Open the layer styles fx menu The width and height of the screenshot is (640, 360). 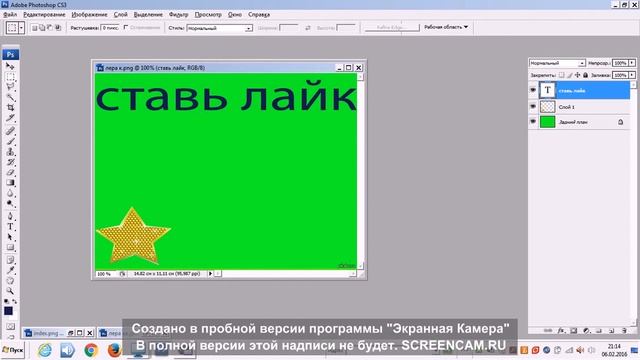[561, 331]
